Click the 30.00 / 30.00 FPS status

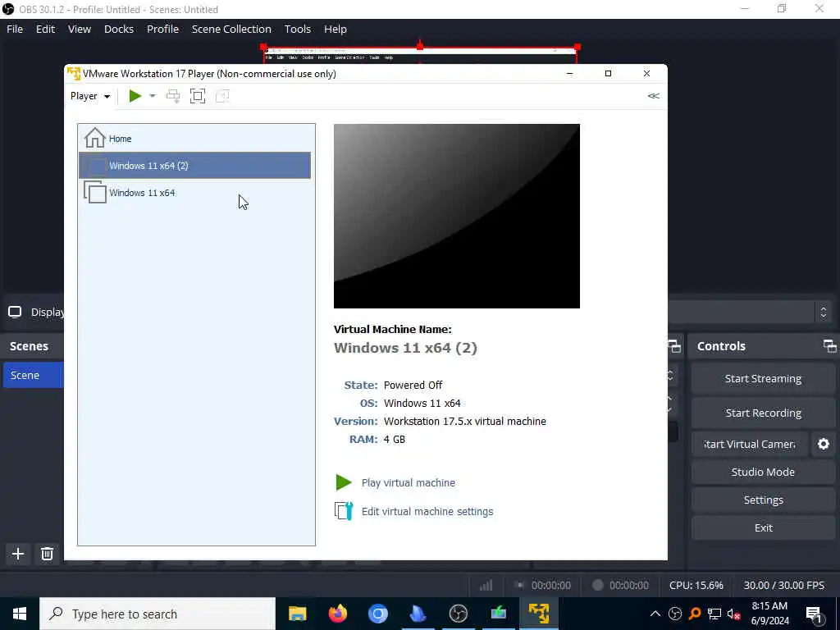pyautogui.click(x=783, y=586)
